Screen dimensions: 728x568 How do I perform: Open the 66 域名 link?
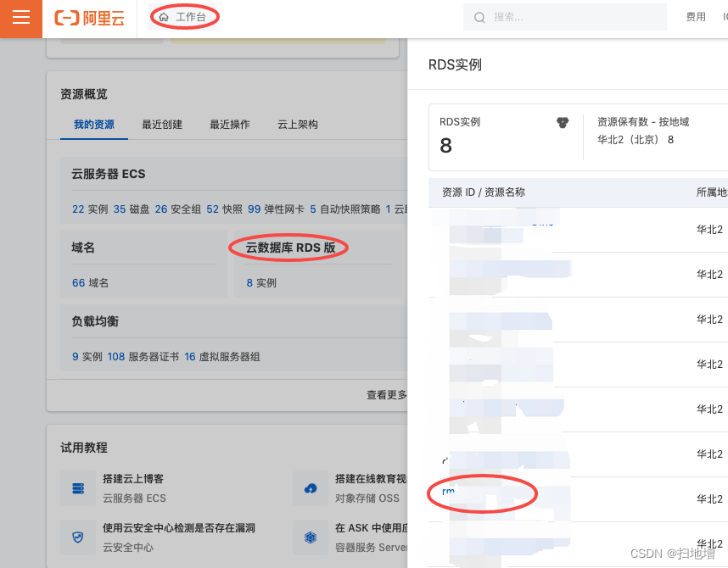[90, 283]
